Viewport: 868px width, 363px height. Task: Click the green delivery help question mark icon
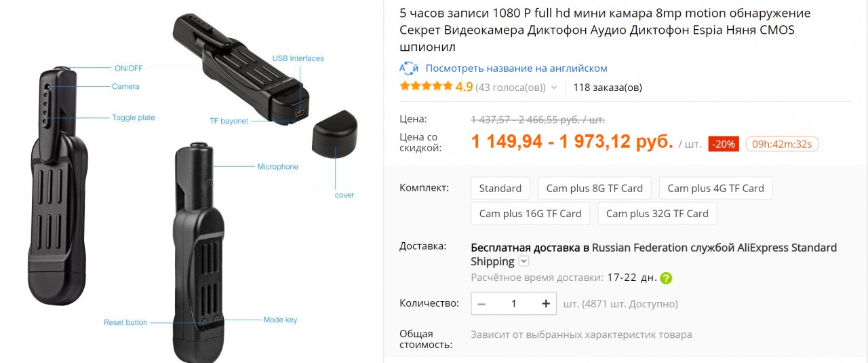(666, 278)
